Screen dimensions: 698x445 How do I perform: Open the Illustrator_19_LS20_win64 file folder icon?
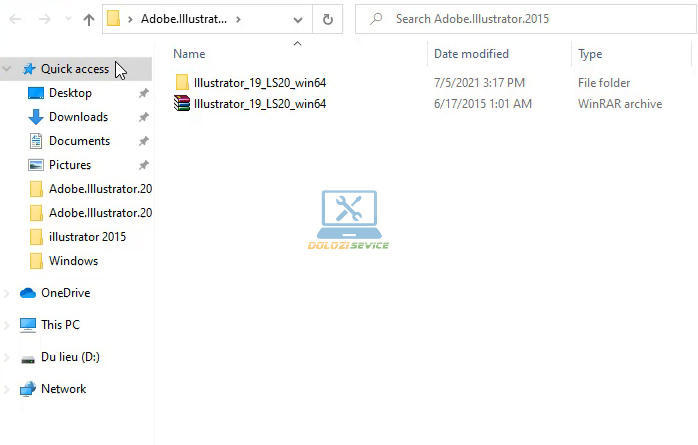182,83
